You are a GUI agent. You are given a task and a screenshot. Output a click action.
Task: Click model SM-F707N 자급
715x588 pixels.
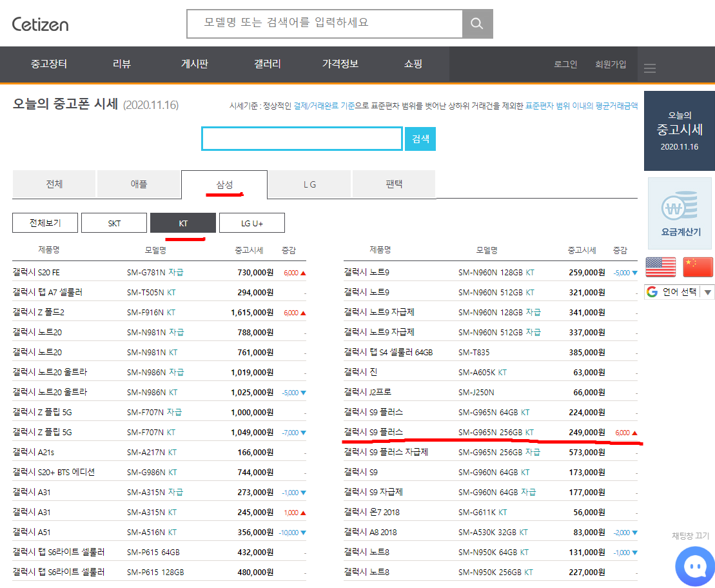154,413
